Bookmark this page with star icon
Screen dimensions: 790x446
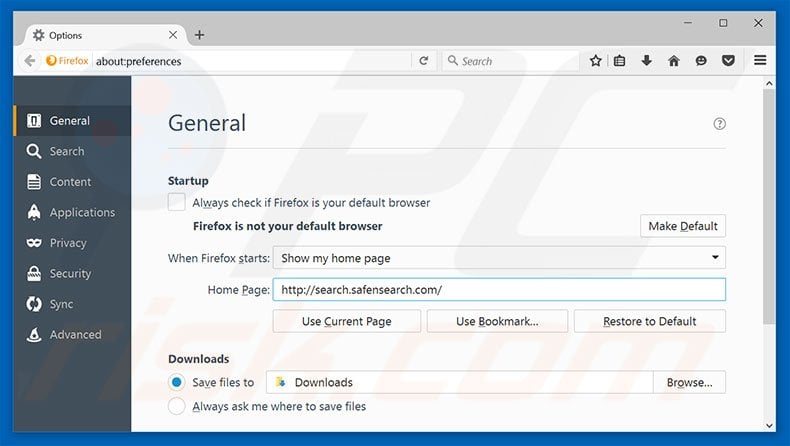click(x=596, y=61)
